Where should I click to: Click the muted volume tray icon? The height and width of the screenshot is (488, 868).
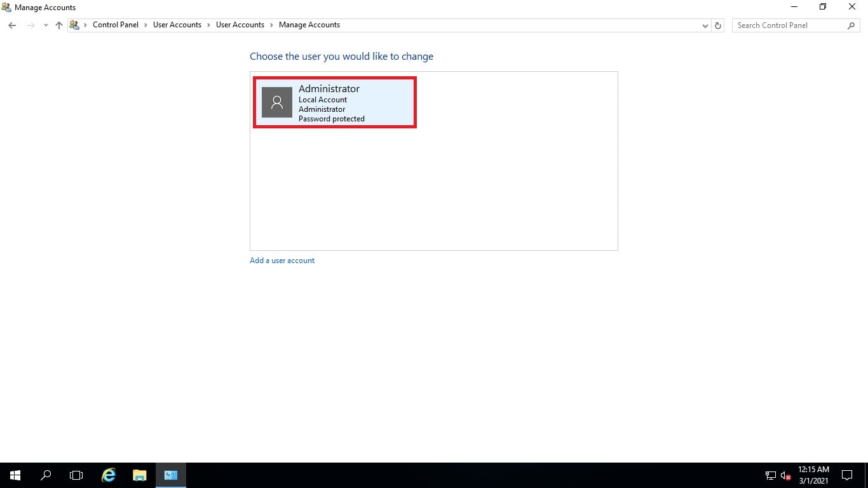point(785,475)
